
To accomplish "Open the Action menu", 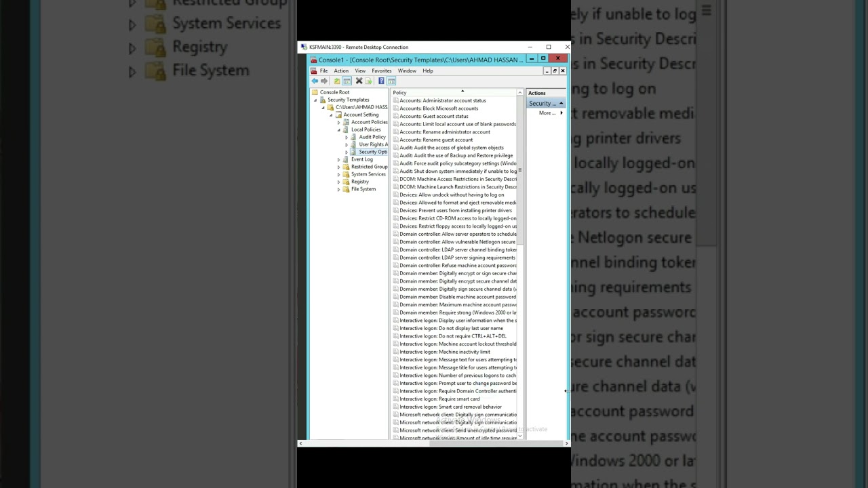I will coord(341,70).
